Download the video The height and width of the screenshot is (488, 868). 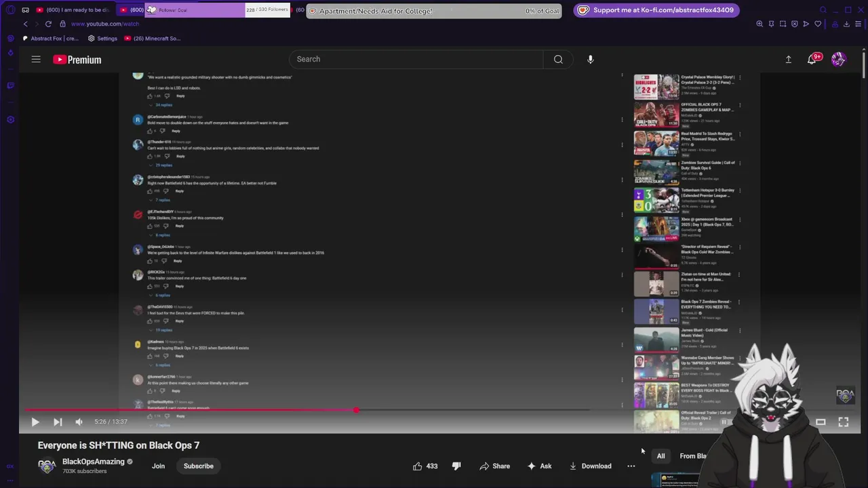(590, 466)
